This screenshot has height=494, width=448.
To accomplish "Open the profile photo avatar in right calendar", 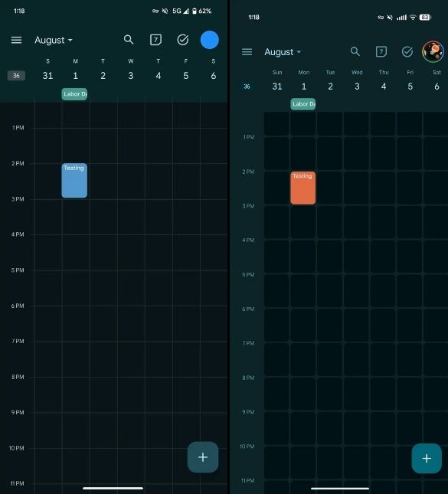I will 433,51.
